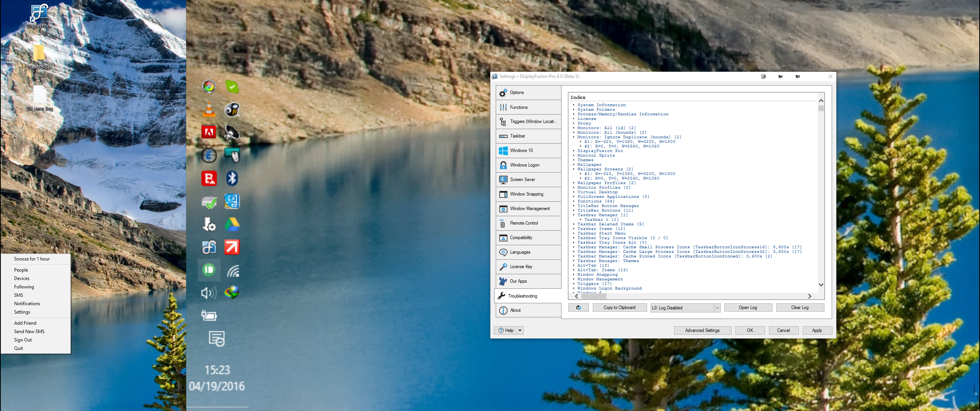Click the Adobe tray icon
The image size is (980, 411).
209,133
